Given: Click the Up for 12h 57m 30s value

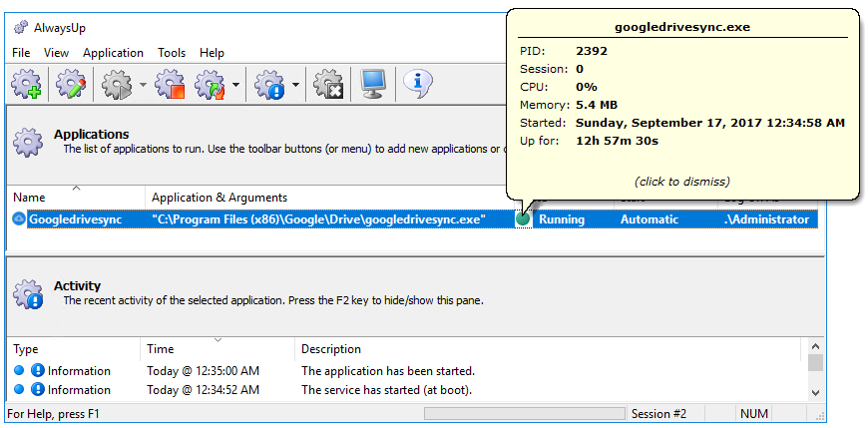Looking at the screenshot, I should tap(618, 141).
